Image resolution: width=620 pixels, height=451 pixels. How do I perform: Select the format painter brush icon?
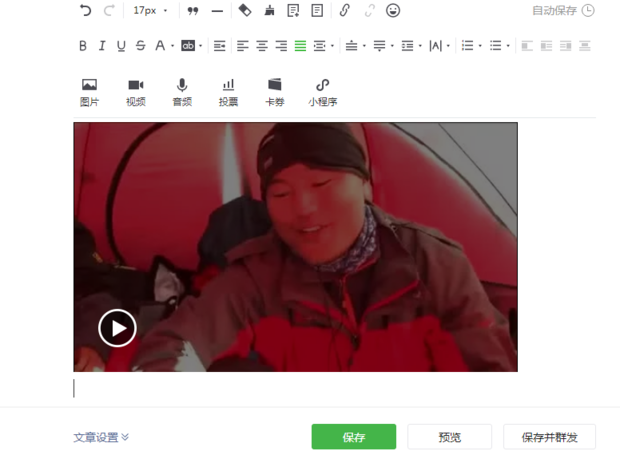269,10
